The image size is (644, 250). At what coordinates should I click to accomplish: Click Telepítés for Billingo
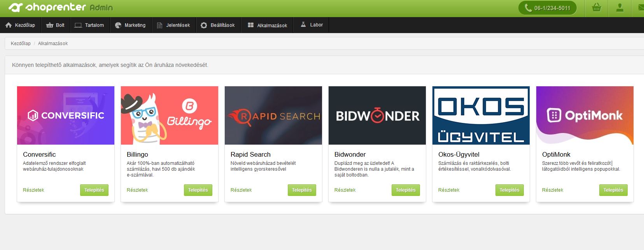click(x=198, y=190)
